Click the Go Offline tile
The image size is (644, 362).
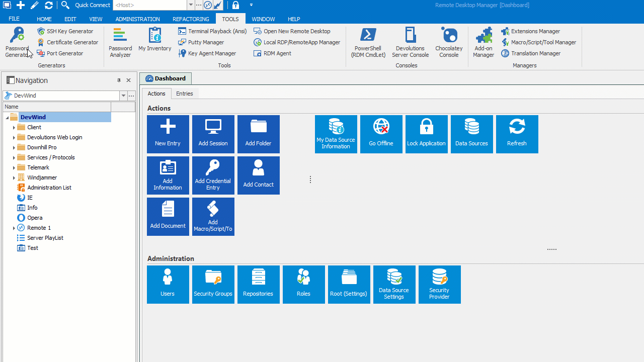click(x=381, y=134)
